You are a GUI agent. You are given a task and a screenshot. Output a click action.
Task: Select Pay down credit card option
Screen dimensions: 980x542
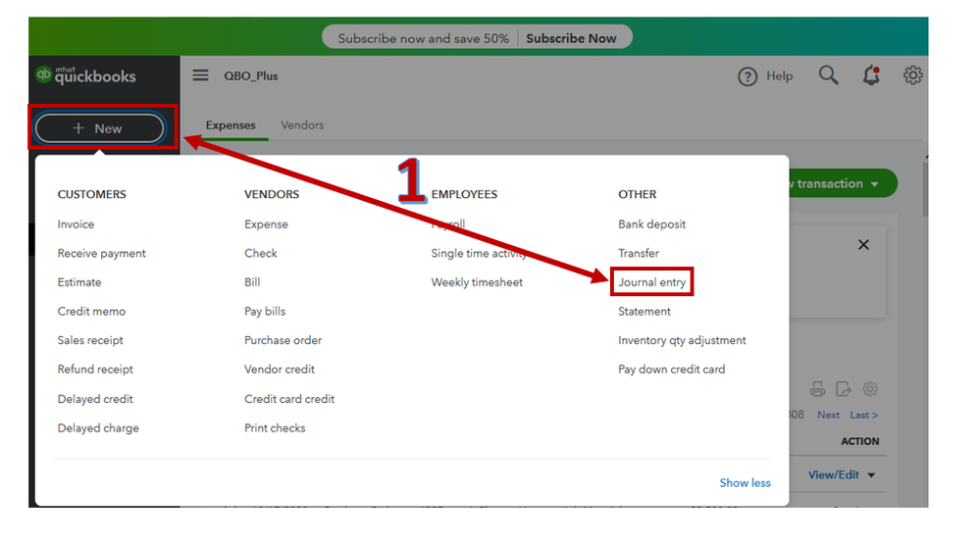pyautogui.click(x=671, y=370)
